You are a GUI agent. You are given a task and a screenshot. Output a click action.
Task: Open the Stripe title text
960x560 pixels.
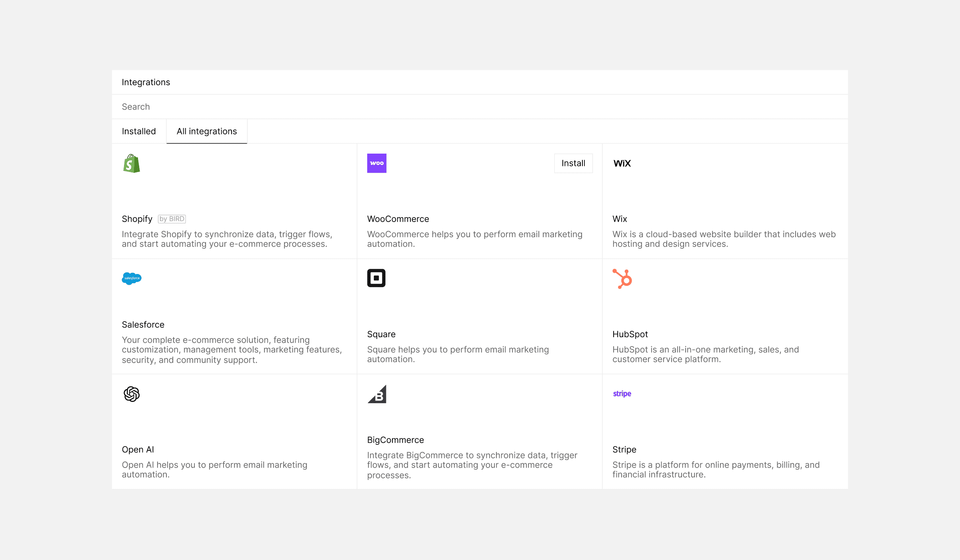624,449
